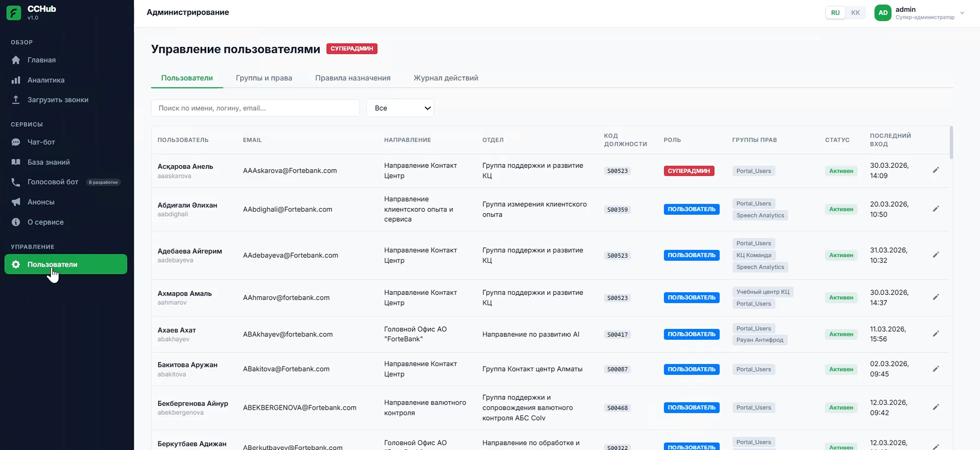
Task: Switch interface language to RU
Action: point(835,13)
